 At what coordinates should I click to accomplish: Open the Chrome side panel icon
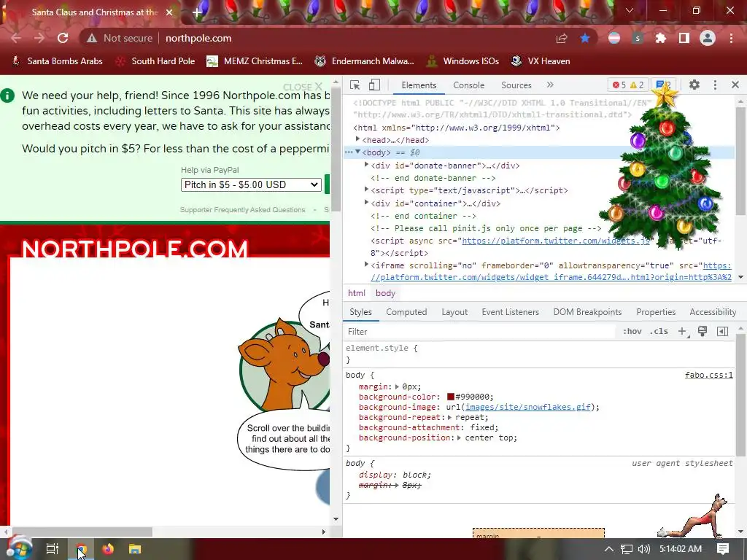pos(684,38)
